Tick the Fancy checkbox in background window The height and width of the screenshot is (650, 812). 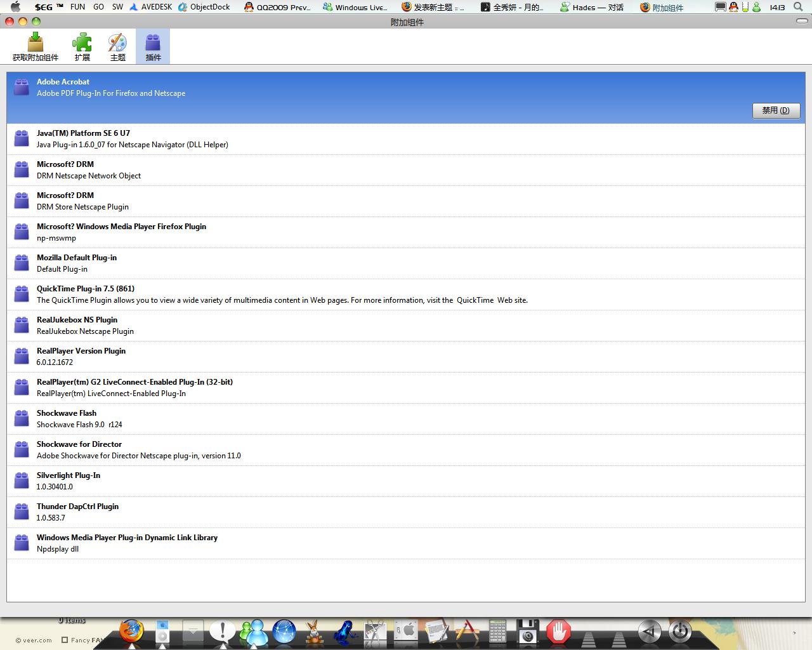coord(65,640)
